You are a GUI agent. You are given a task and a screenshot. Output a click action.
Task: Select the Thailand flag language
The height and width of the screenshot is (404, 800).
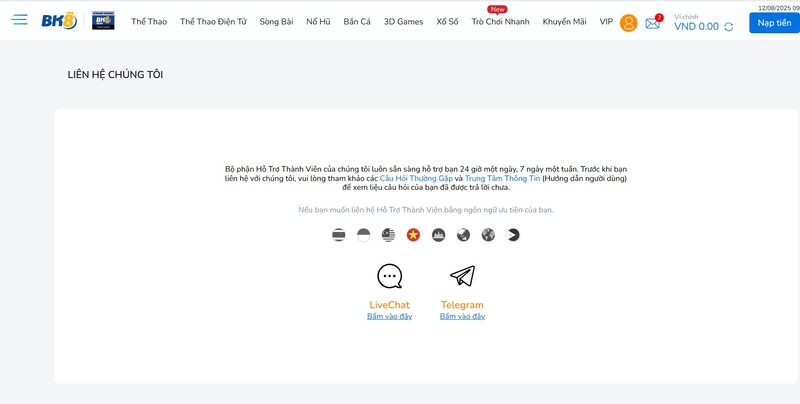338,235
